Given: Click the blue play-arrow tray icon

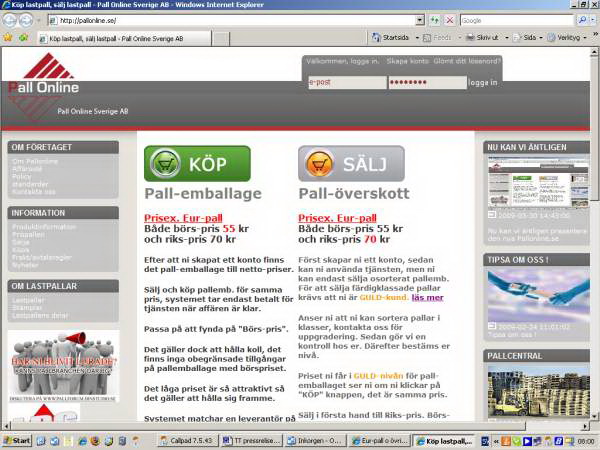Looking at the screenshot, I should coord(527,441).
